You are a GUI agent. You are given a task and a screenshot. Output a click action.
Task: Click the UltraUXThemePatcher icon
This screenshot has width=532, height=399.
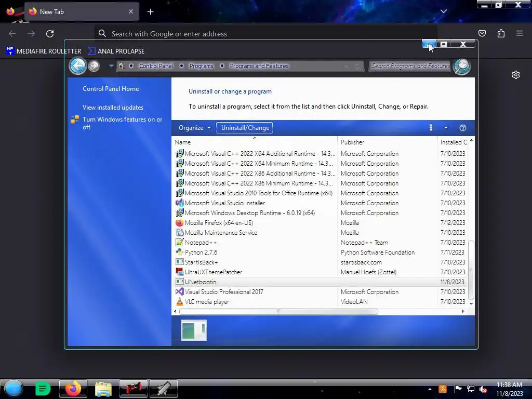179,272
